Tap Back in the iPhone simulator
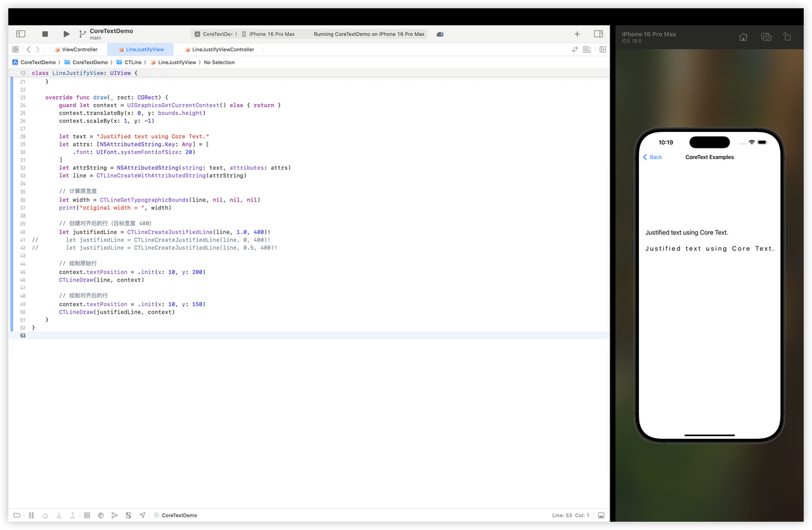 pos(653,157)
